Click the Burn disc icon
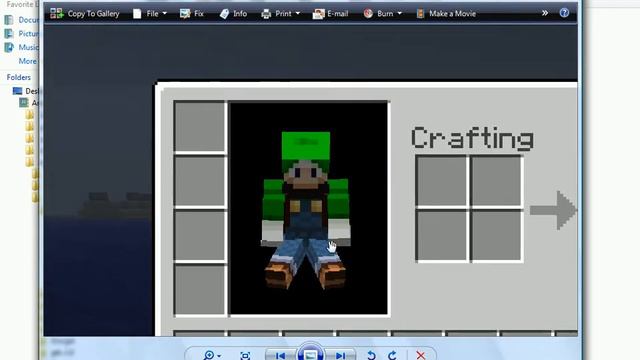This screenshot has height=360, width=640. click(x=368, y=13)
